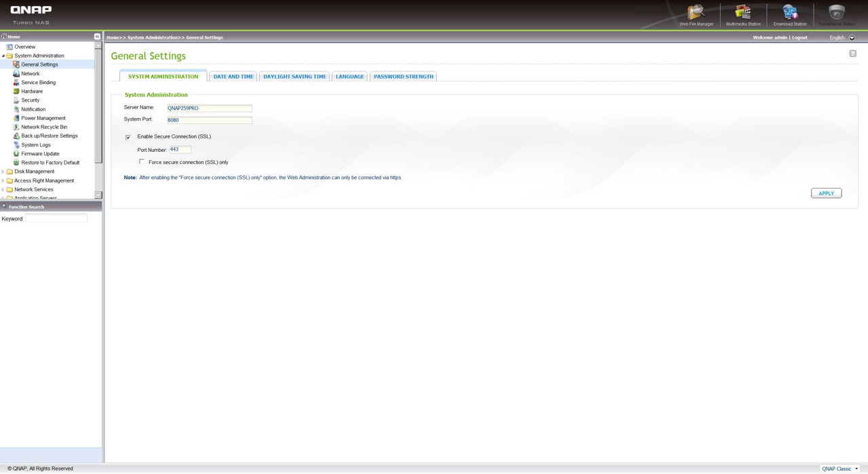Viewport: 868px width, 474px height.
Task: Click System Administration in breadcrumb
Action: pyautogui.click(x=153, y=37)
